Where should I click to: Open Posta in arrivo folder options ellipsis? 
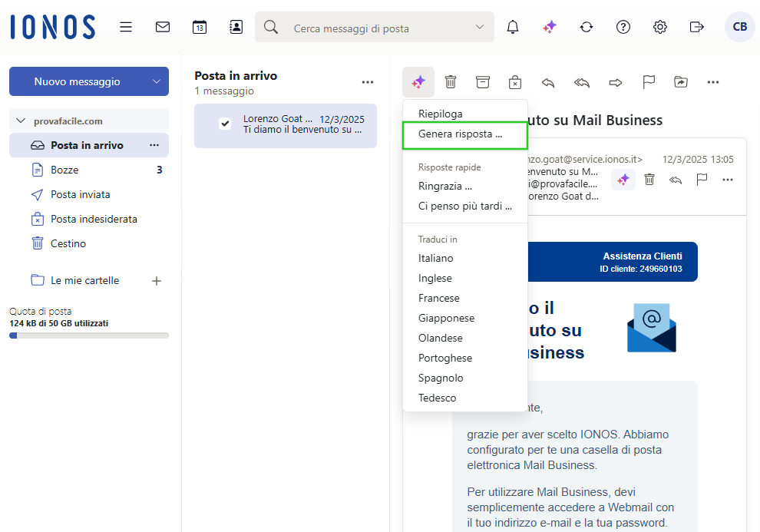tap(154, 145)
